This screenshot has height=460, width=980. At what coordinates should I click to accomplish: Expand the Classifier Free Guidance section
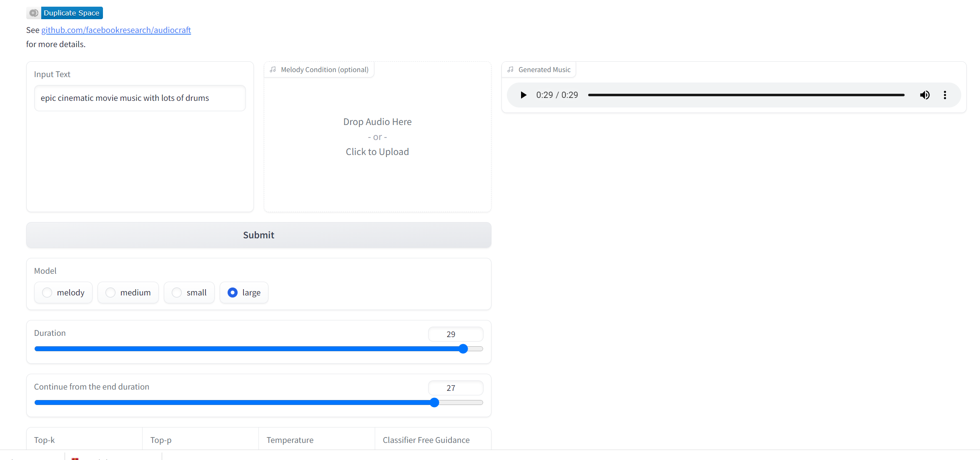[426, 440]
